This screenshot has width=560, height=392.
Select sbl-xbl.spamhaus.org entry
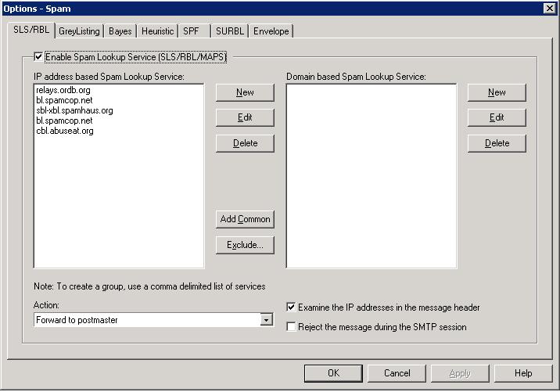coord(74,110)
